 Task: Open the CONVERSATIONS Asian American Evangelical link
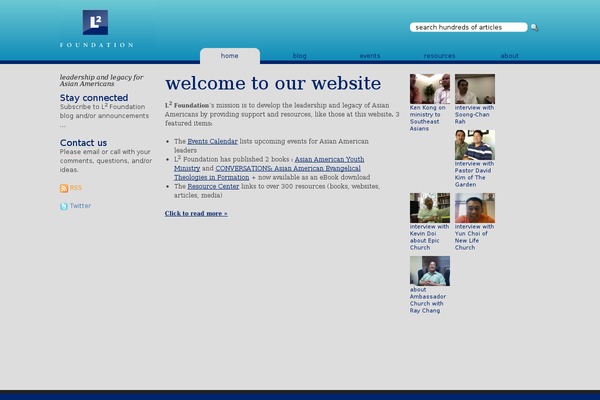[288, 168]
